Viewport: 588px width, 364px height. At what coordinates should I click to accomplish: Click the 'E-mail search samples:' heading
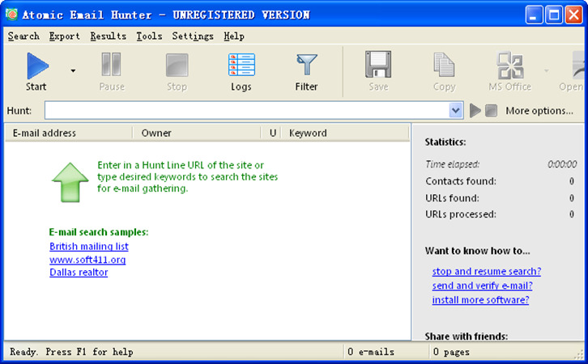click(x=99, y=232)
